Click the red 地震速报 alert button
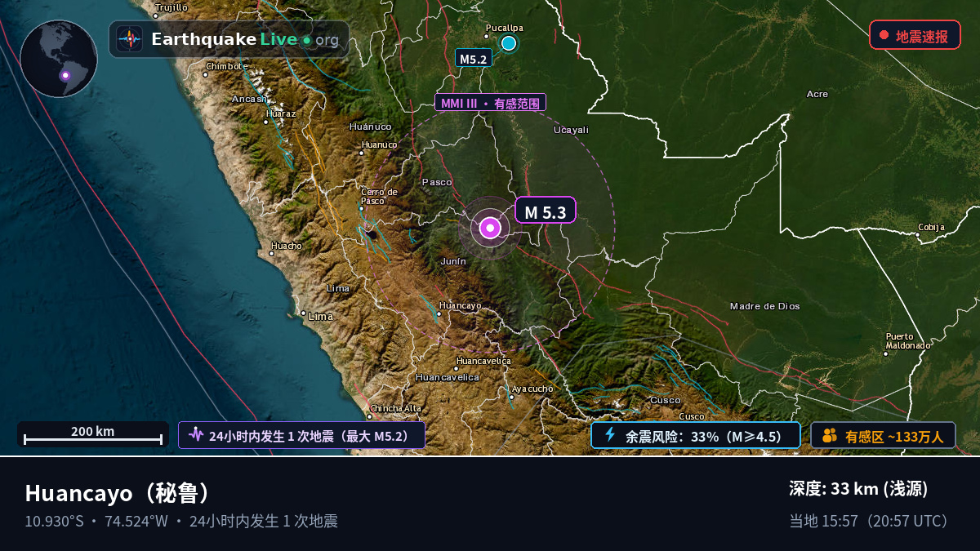 tap(915, 36)
